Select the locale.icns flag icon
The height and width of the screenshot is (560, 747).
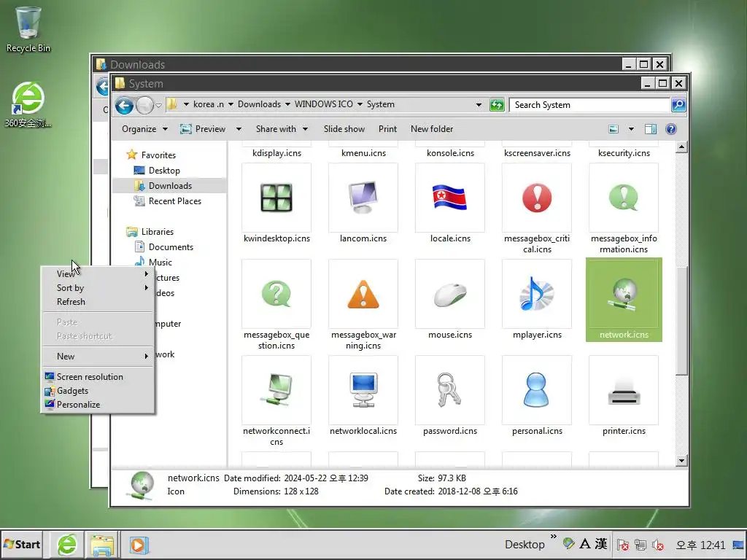point(449,198)
